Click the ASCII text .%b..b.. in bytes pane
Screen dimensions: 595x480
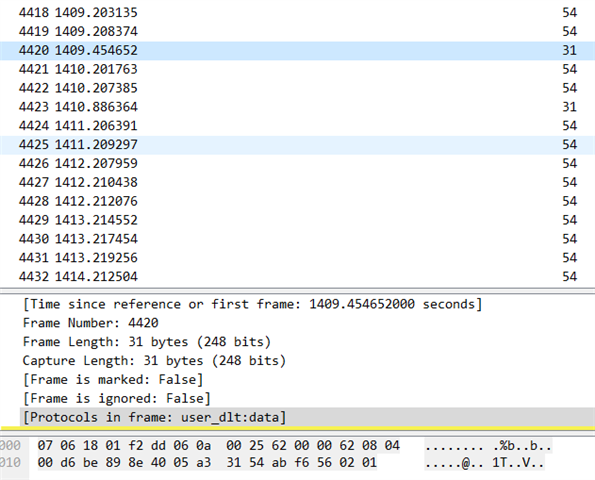[x=522, y=445]
